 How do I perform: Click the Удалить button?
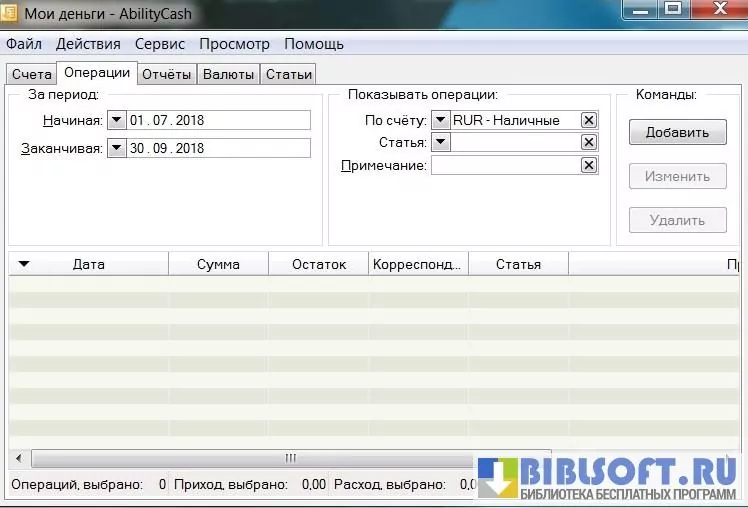coord(677,220)
